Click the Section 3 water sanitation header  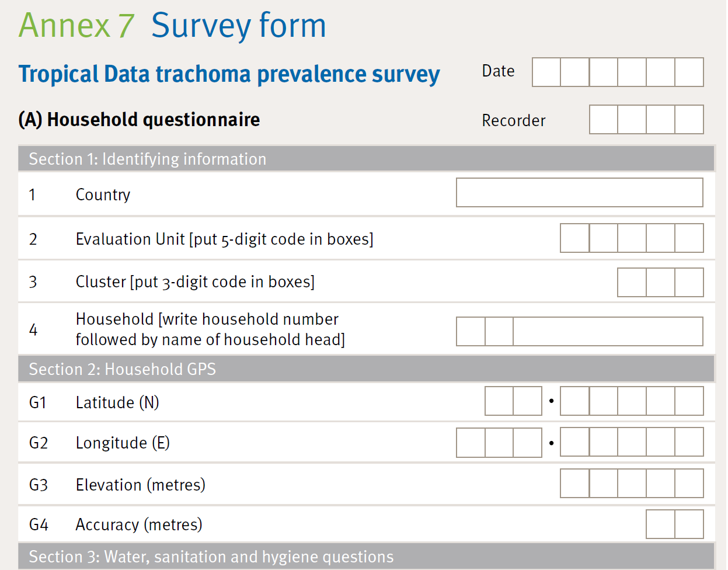point(211,557)
